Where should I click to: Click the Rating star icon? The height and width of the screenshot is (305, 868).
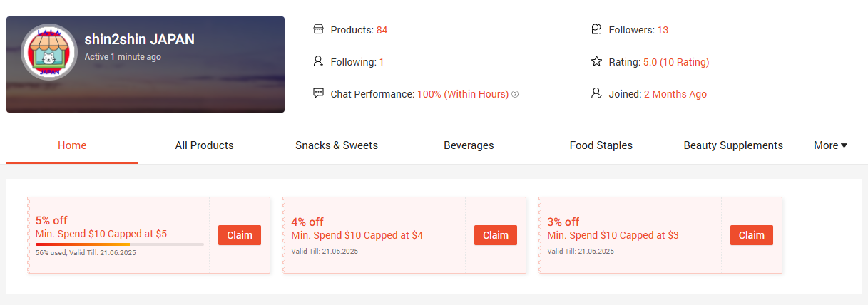597,62
